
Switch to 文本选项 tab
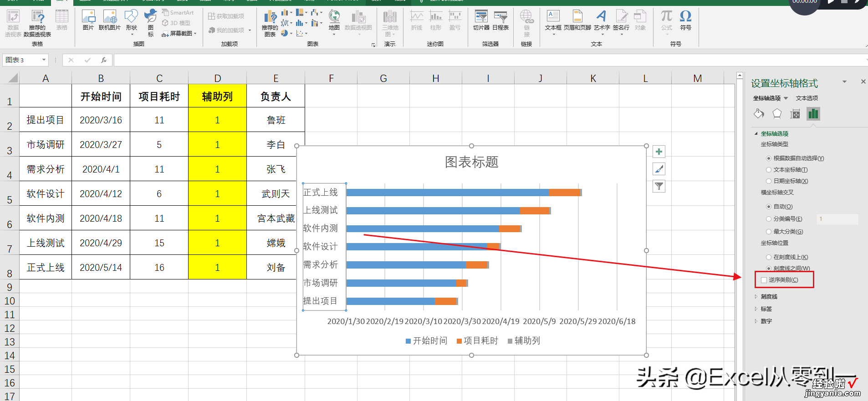(807, 98)
